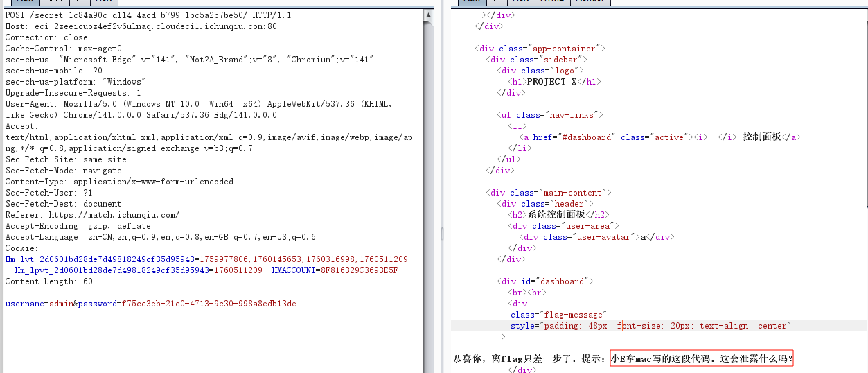The height and width of the screenshot is (373, 868).
Task: Open the last tab above the request pane
Action: tap(103, 2)
